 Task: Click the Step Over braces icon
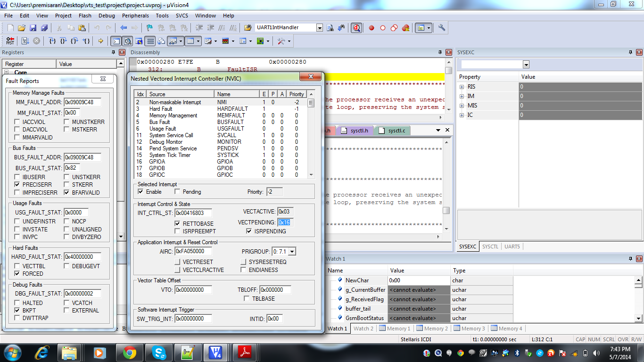[x=64, y=41]
